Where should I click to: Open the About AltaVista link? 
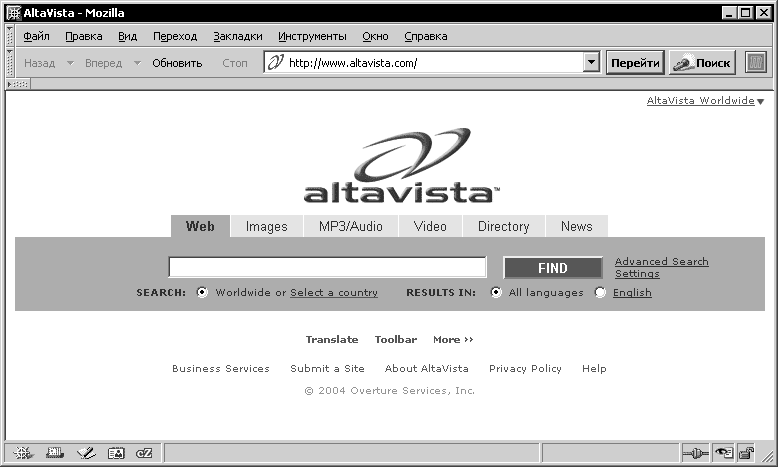(427, 368)
